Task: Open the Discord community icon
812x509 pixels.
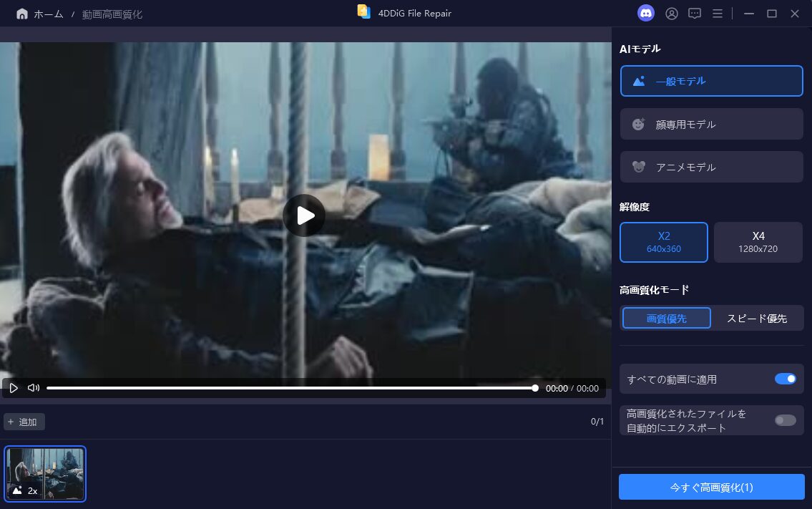Action: 646,14
